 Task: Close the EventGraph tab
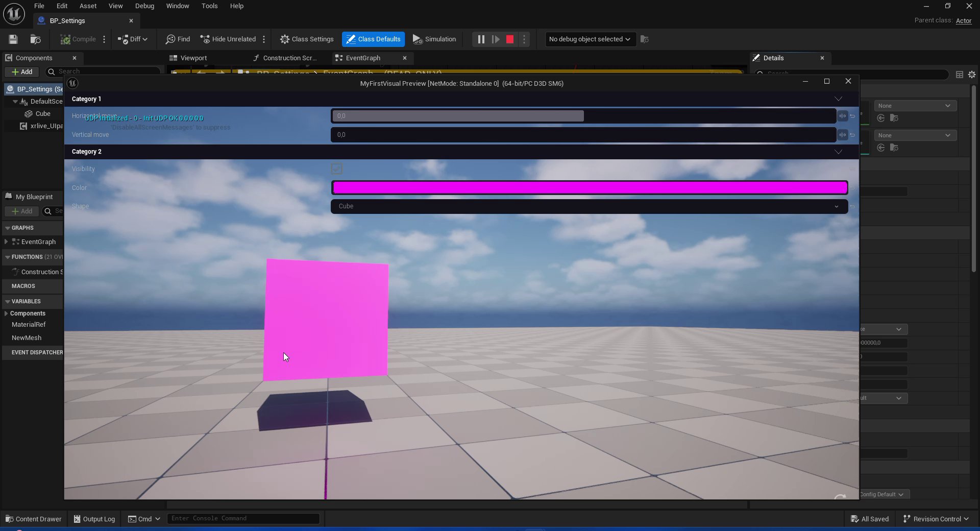click(x=405, y=58)
